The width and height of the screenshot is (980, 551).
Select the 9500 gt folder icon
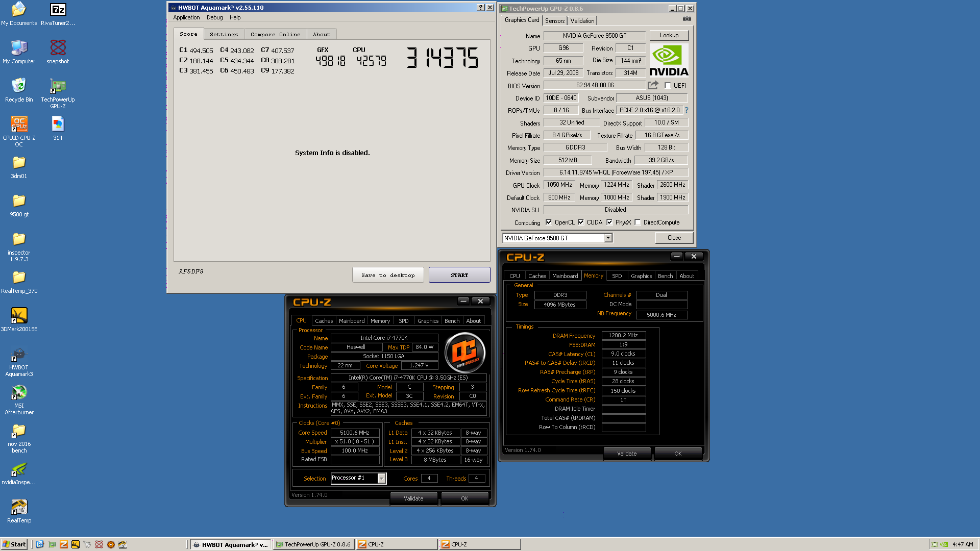[x=19, y=205]
